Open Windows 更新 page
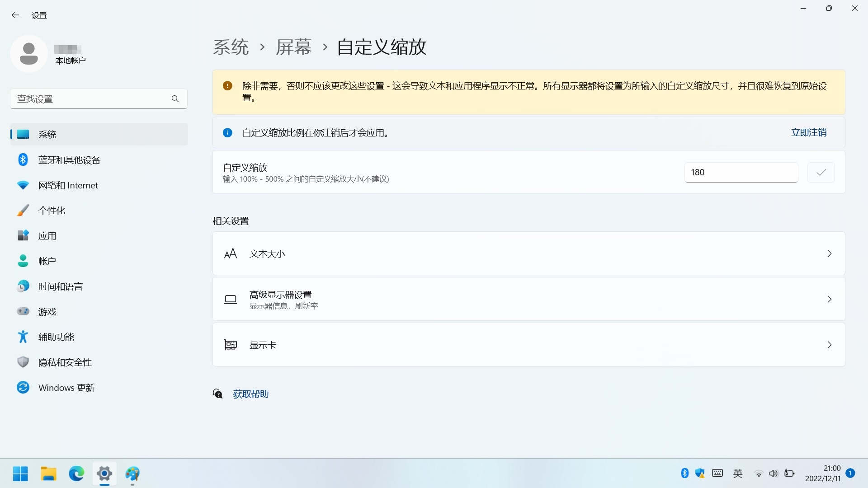Image resolution: width=868 pixels, height=488 pixels. click(x=66, y=387)
